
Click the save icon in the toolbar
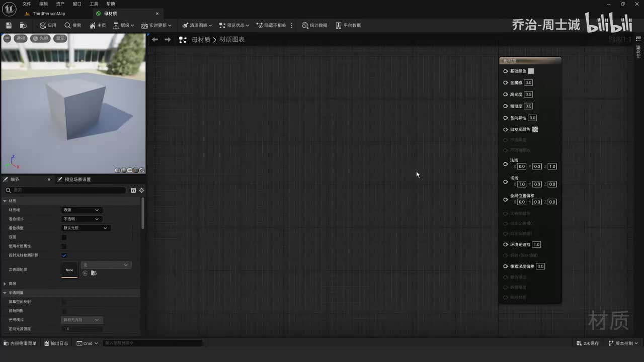click(x=9, y=25)
